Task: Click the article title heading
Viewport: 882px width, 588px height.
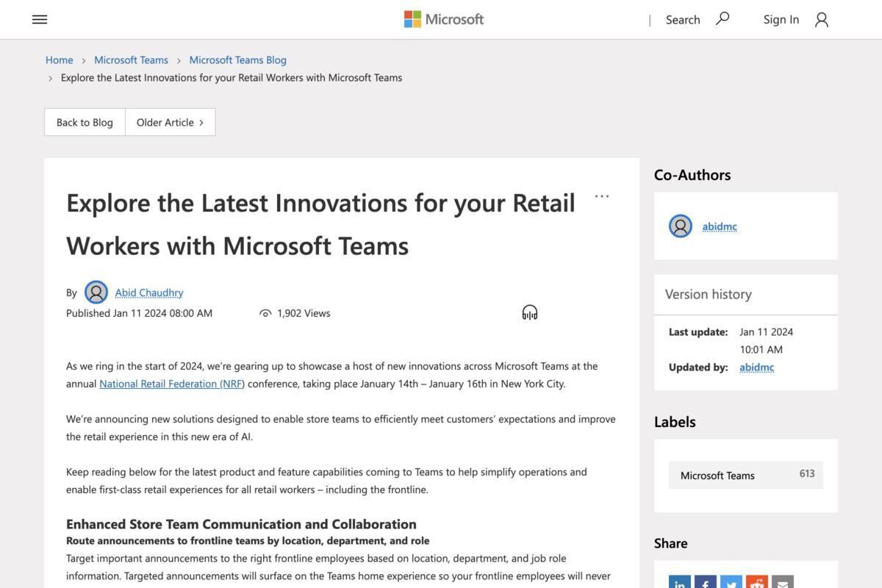Action: point(321,223)
